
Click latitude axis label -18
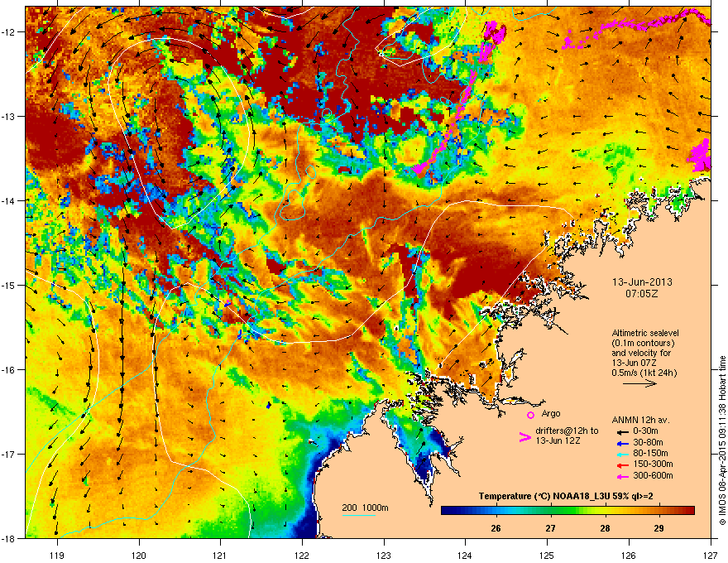click(9, 538)
